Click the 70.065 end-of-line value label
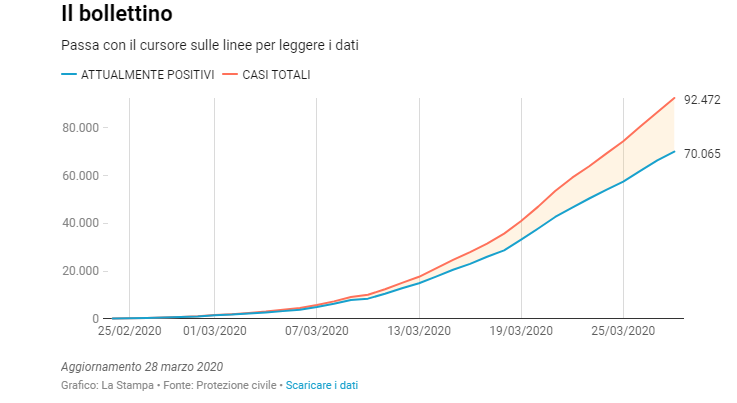737x403 pixels. click(x=703, y=153)
